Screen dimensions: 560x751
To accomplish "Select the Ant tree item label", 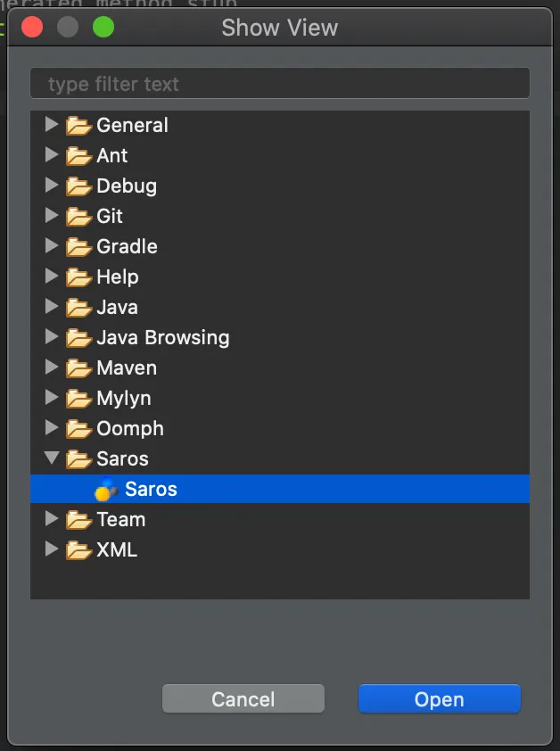I will 112,155.
